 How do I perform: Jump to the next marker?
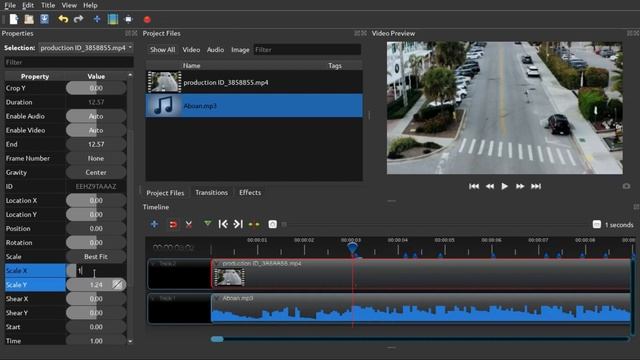tap(238, 224)
